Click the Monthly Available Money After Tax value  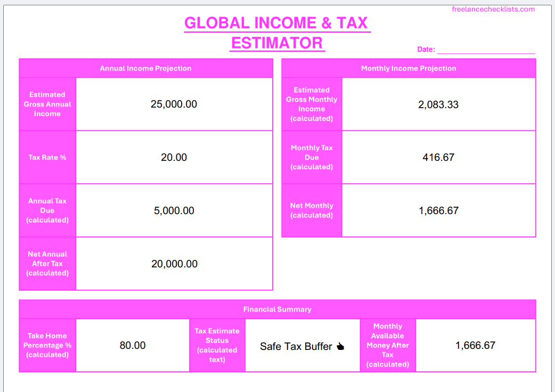pos(475,345)
